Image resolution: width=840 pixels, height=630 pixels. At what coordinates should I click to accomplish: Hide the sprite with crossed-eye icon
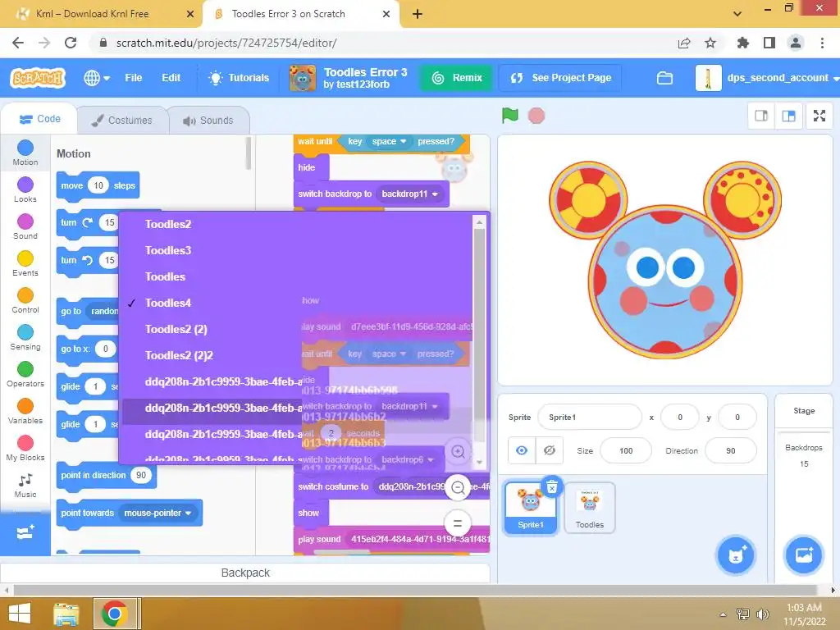point(549,450)
